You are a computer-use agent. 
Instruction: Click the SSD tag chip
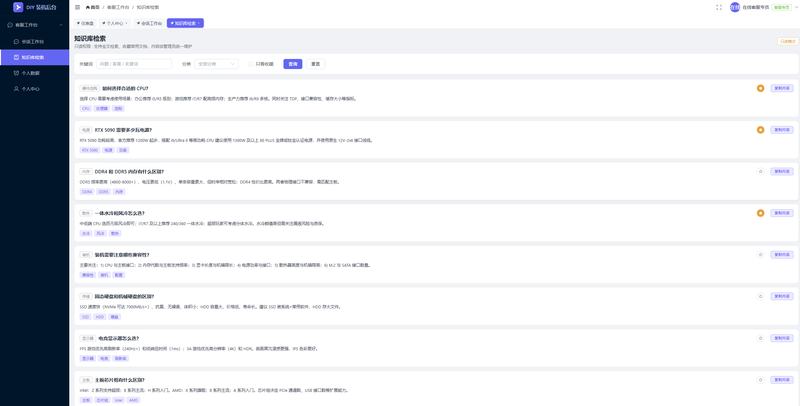click(x=85, y=317)
